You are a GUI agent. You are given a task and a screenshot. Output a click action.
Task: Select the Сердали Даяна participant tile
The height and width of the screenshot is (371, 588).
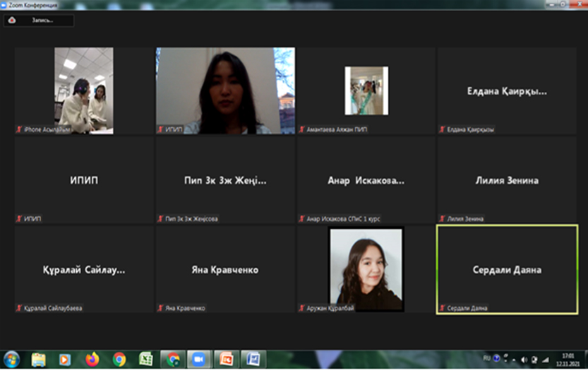click(507, 269)
